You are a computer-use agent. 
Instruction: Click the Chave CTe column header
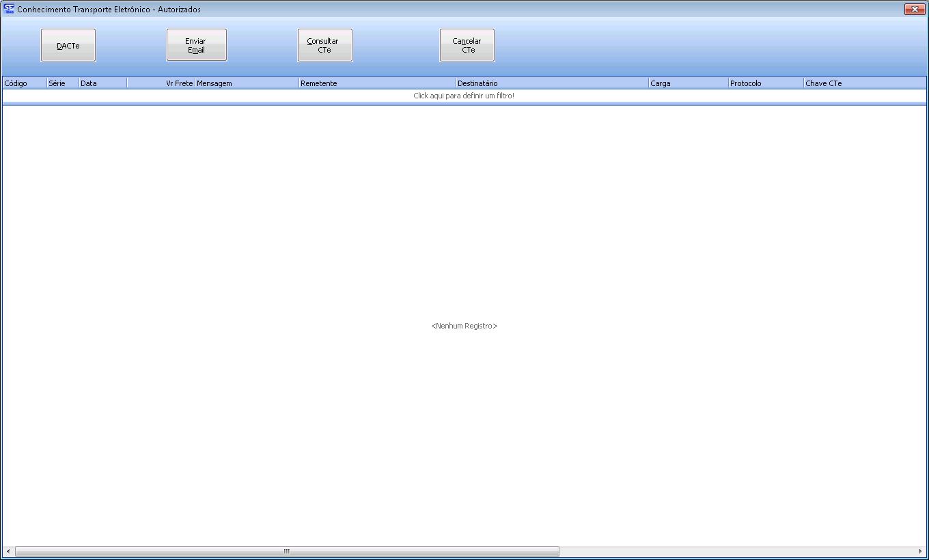pyautogui.click(x=864, y=83)
